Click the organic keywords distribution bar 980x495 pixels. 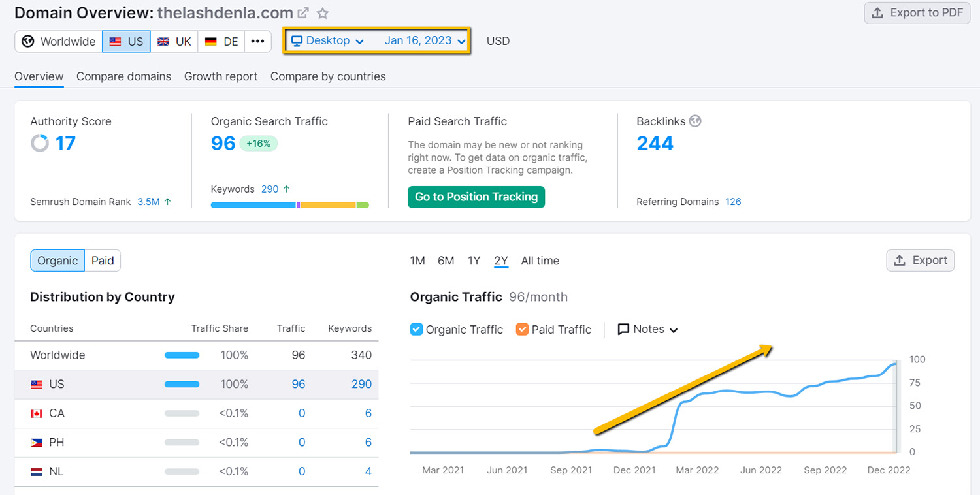289,205
